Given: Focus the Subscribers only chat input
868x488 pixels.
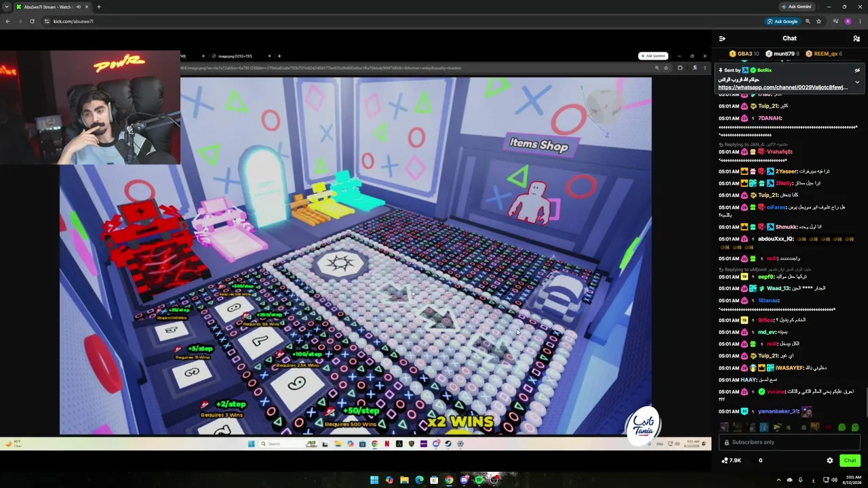Looking at the screenshot, I should tap(789, 443).
